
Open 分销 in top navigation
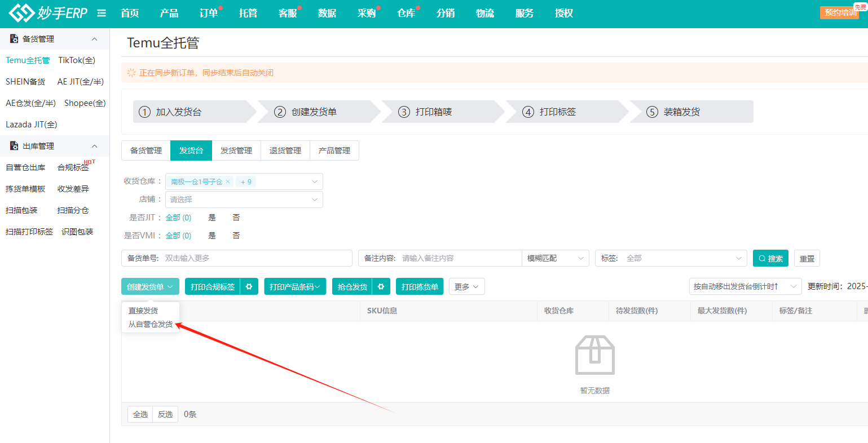446,13
